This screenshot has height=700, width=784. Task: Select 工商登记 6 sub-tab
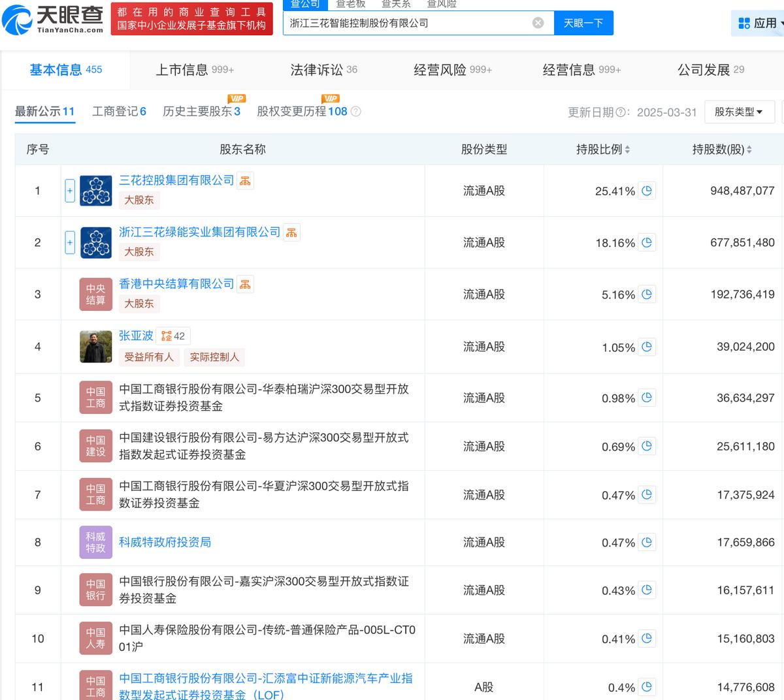[119, 112]
